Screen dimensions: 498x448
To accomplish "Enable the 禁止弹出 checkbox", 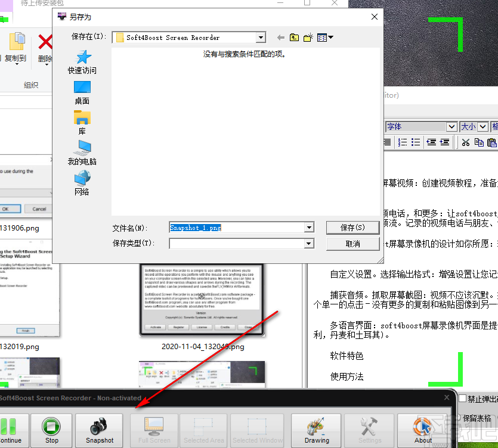I will 463,398.
